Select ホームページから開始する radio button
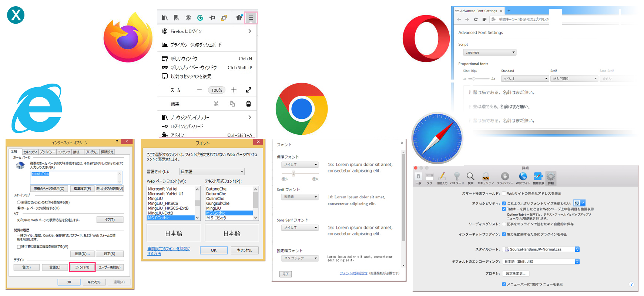Screen dimensions: 644x296 tap(19, 208)
